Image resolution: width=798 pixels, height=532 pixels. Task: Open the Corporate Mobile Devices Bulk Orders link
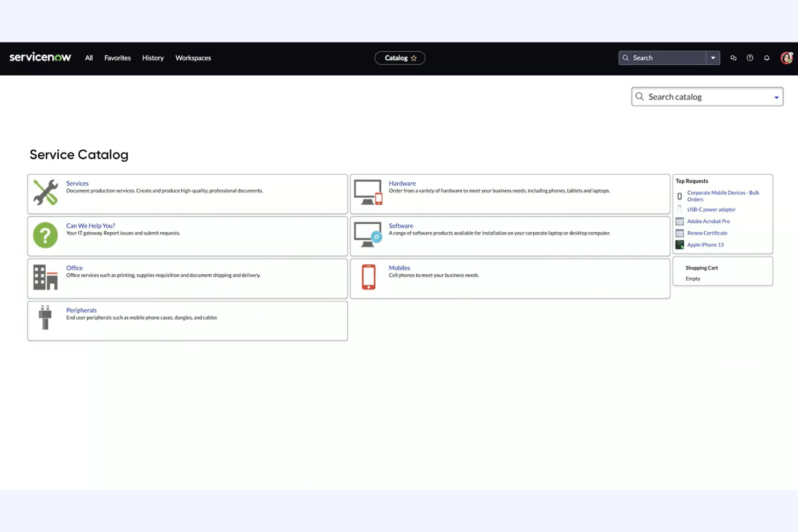coord(723,196)
